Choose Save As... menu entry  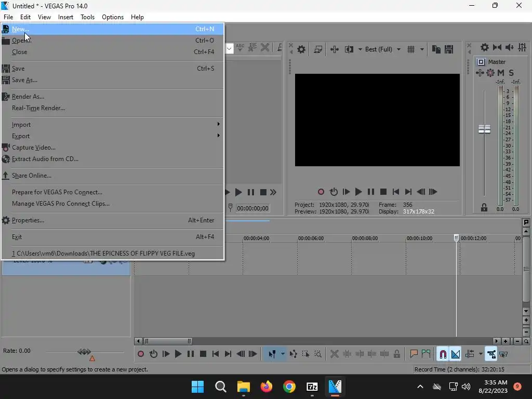(x=112, y=80)
